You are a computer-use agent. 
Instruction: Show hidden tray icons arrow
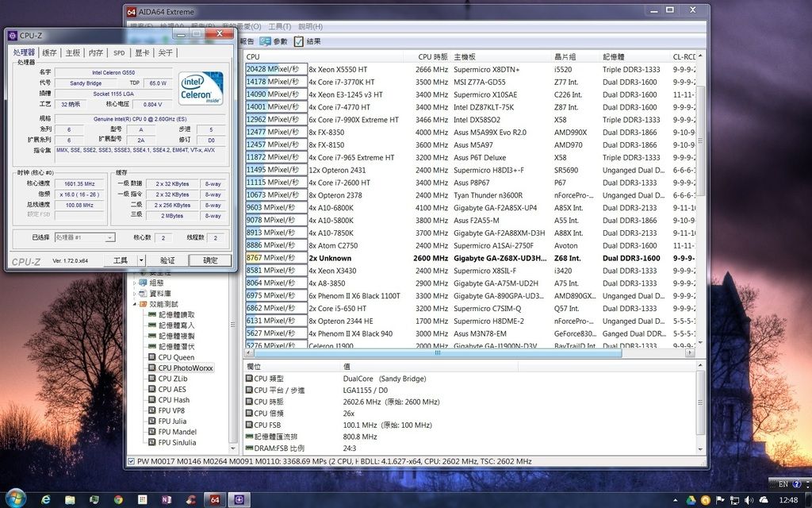676,500
